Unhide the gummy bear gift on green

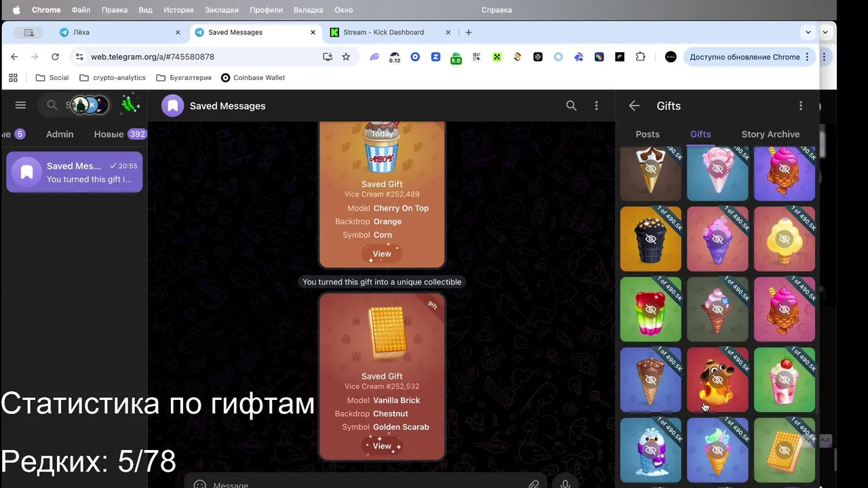pyautogui.click(x=650, y=309)
